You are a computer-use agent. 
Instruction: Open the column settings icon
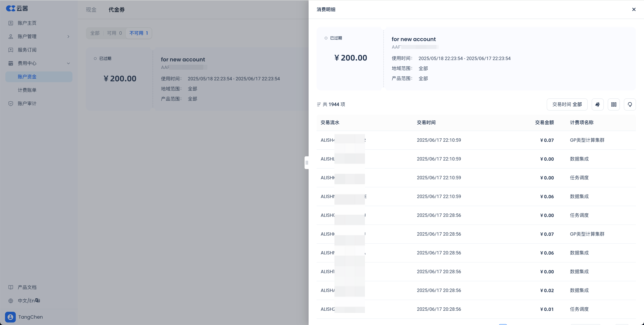pyautogui.click(x=613, y=104)
